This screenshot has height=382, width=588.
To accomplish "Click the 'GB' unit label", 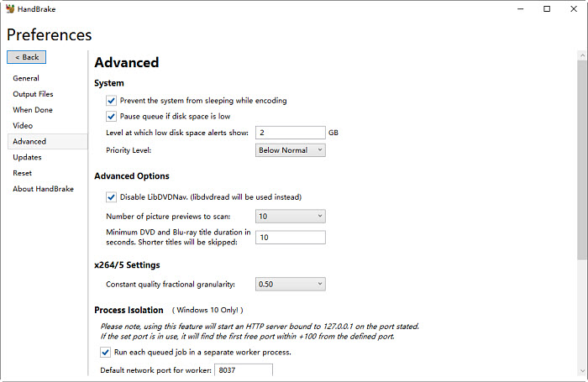I will point(333,133).
